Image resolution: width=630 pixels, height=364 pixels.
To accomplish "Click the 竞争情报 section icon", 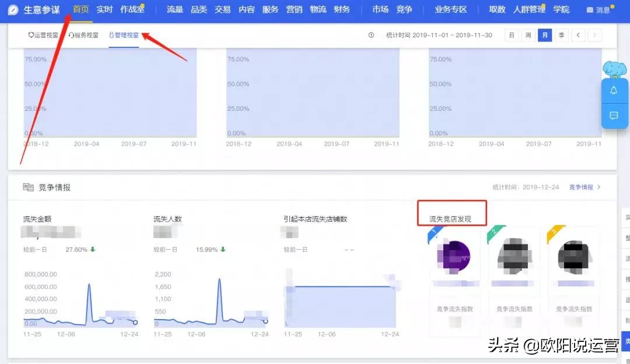I will point(28,187).
